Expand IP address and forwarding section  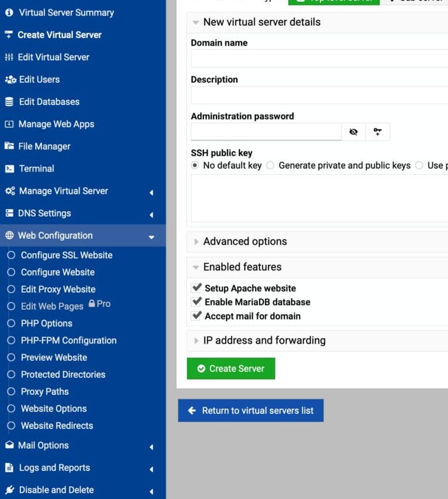click(264, 340)
